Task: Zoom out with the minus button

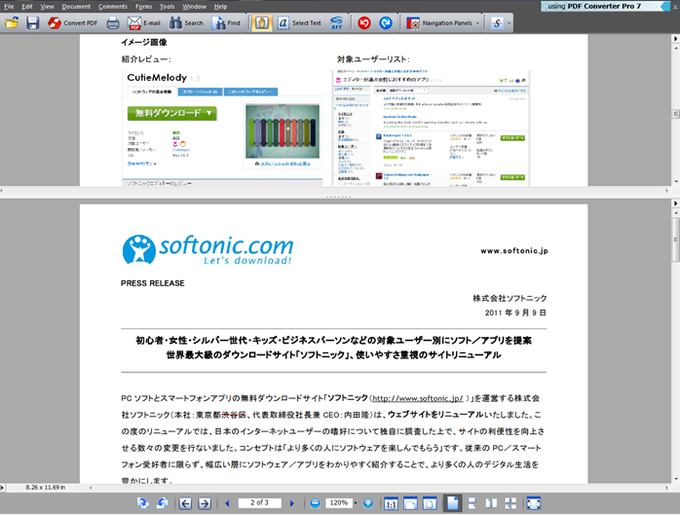Action: coord(315,503)
